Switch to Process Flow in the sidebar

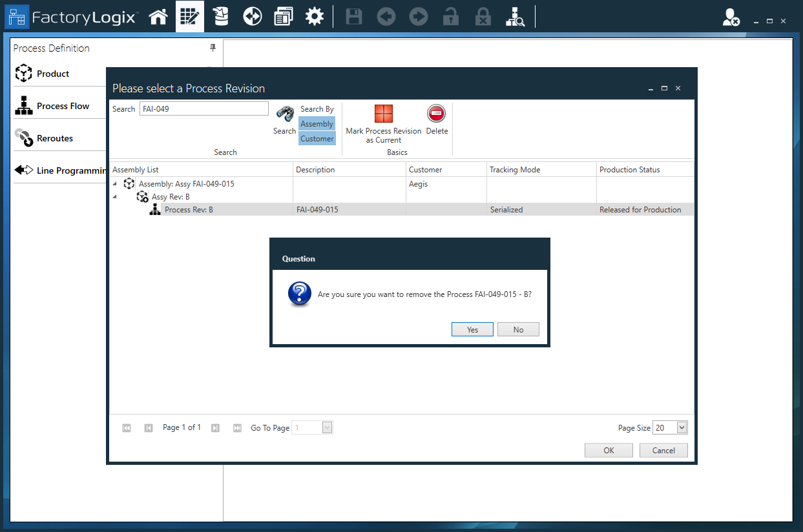[x=24, y=105]
